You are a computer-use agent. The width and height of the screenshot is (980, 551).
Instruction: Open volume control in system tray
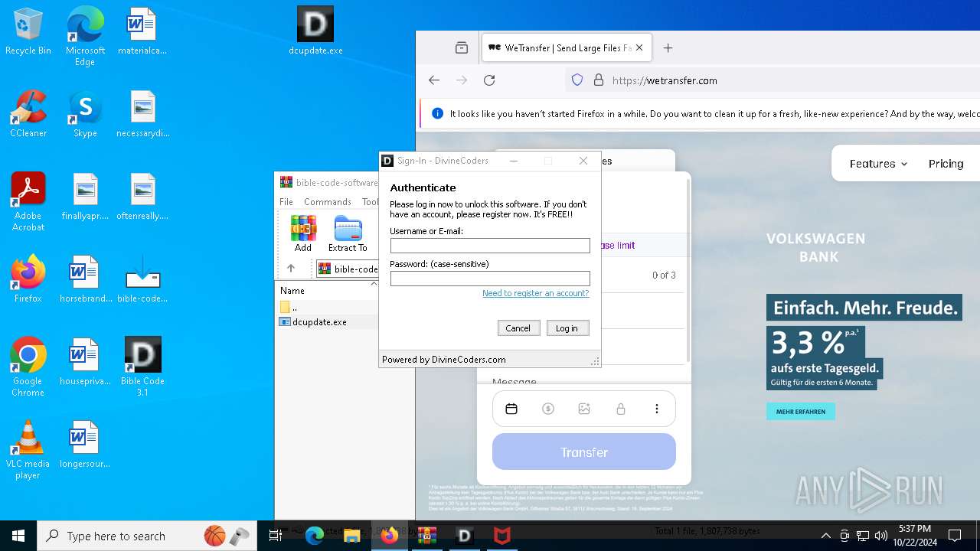pos(881,536)
